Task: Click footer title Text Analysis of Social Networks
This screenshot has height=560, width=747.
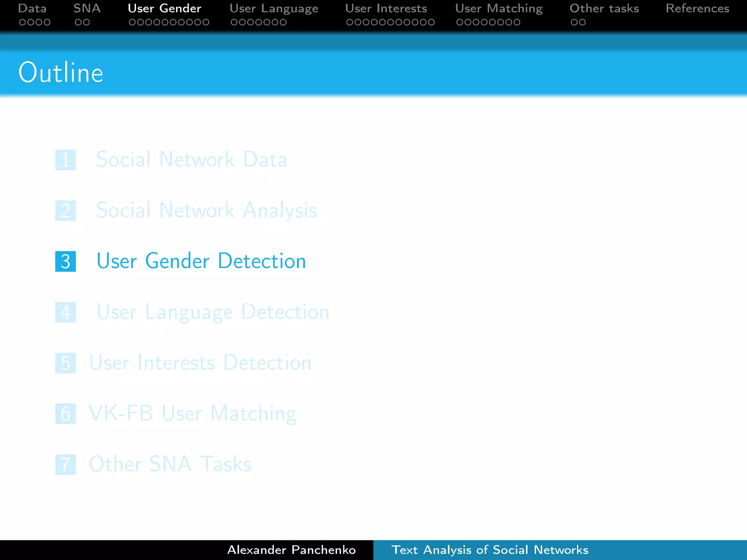Action: (x=490, y=550)
